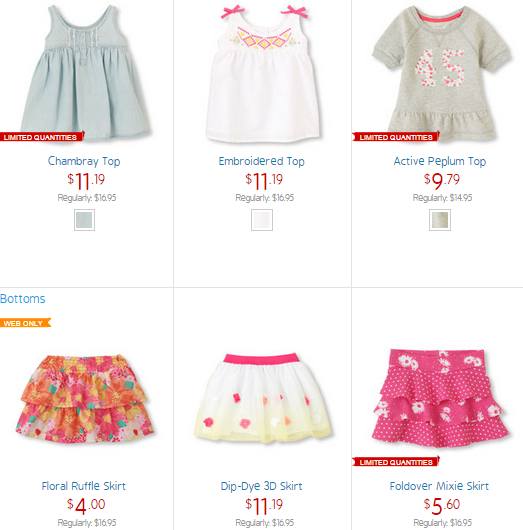The image size is (523, 530).
Task: Click the Dip-Dye 3D Skirt image
Action: (263, 398)
